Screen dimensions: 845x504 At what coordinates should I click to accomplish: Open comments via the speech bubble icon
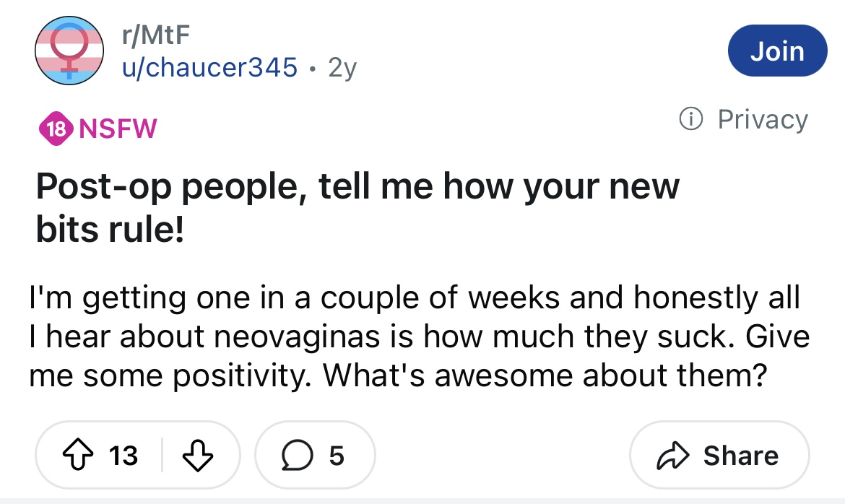(x=296, y=456)
